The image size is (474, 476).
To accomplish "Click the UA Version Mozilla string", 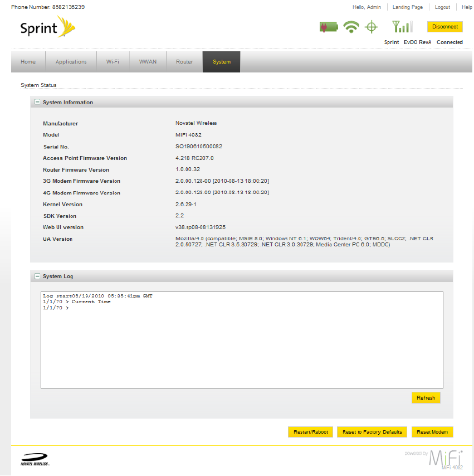I will click(x=304, y=242).
